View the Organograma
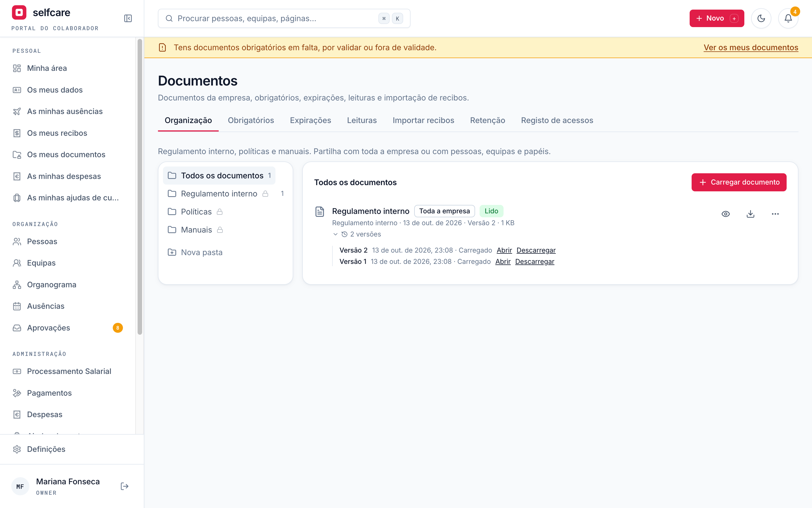The width and height of the screenshot is (812, 508). [x=68, y=284]
